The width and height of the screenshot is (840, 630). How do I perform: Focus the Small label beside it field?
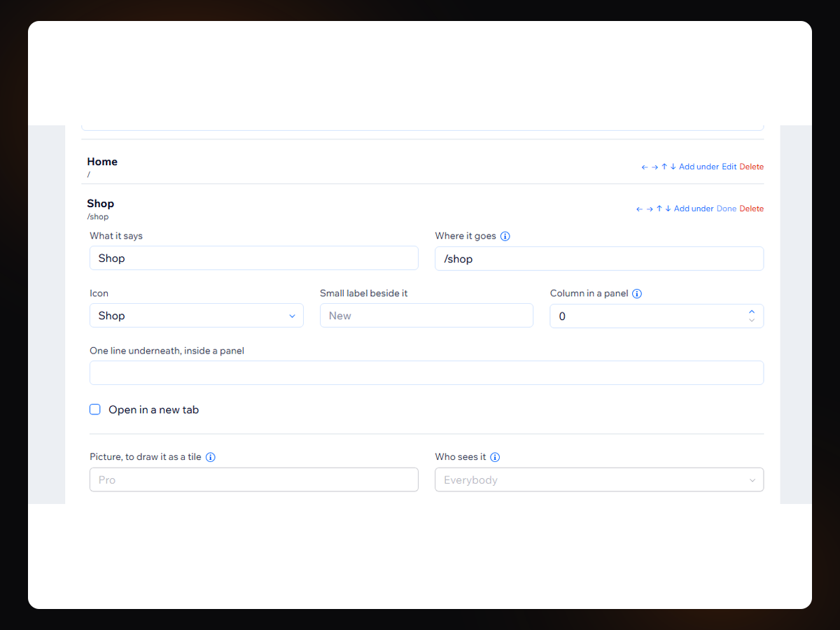426,316
